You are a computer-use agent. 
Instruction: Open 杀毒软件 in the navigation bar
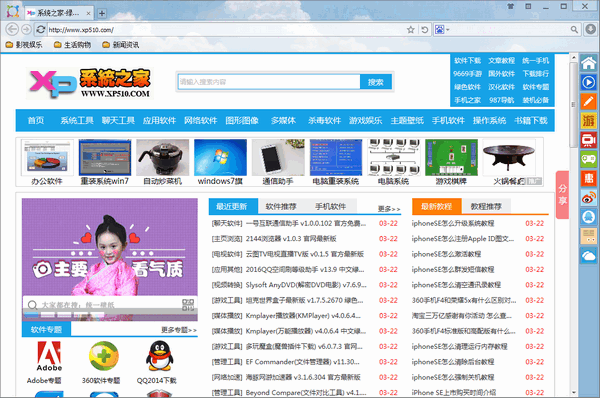324,121
